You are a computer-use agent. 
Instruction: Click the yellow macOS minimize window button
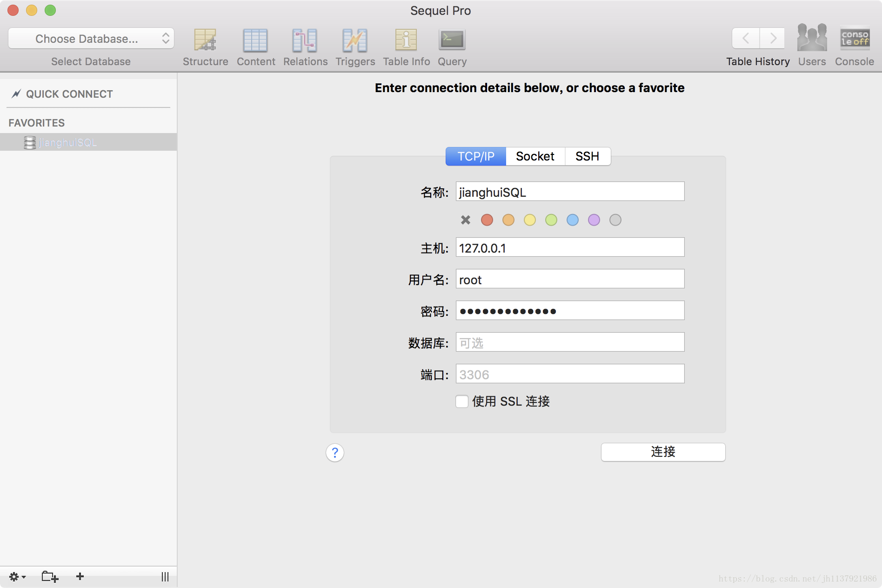32,10
